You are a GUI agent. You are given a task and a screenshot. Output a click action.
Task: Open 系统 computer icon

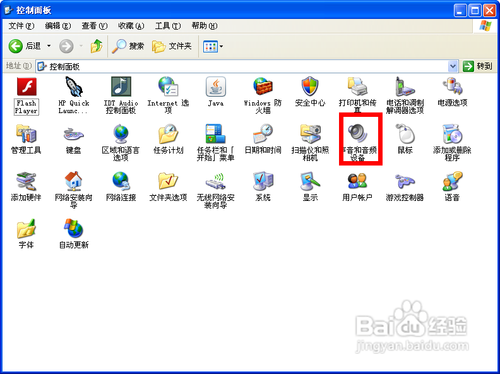pos(263,181)
